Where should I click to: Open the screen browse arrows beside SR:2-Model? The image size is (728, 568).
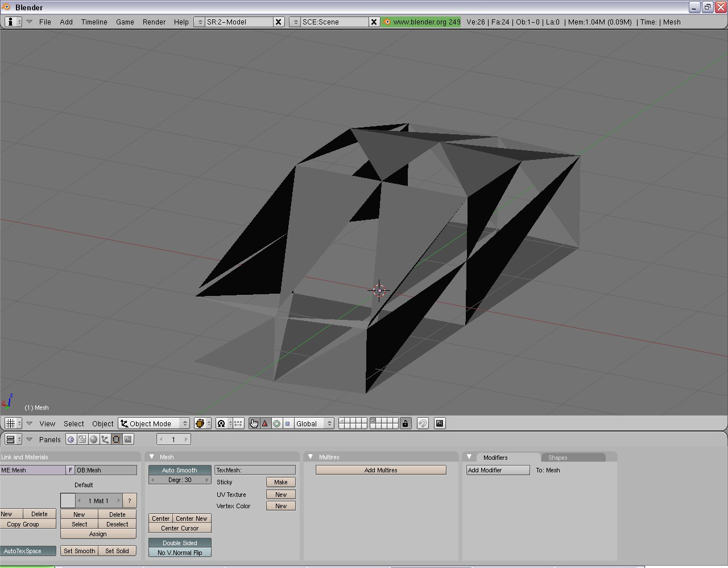pyautogui.click(x=199, y=22)
